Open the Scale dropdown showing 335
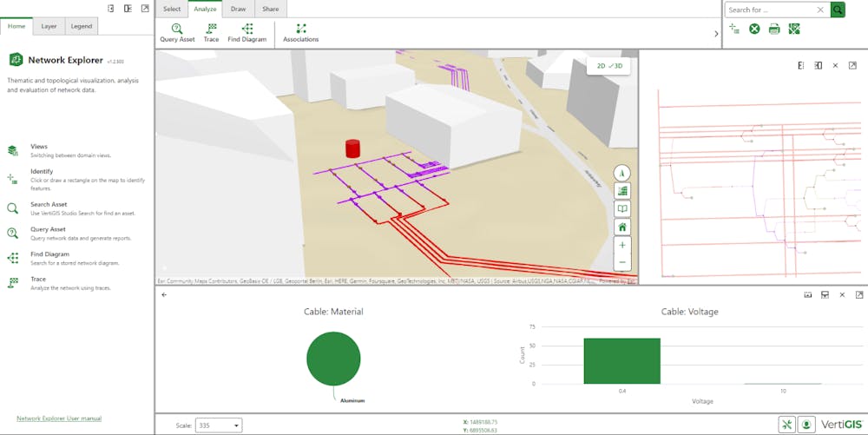This screenshot has height=435, width=868. point(219,425)
